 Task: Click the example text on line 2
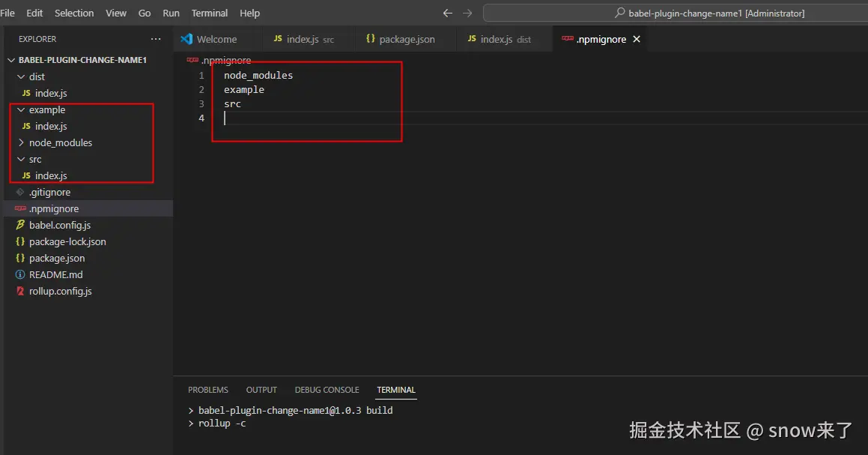243,89
